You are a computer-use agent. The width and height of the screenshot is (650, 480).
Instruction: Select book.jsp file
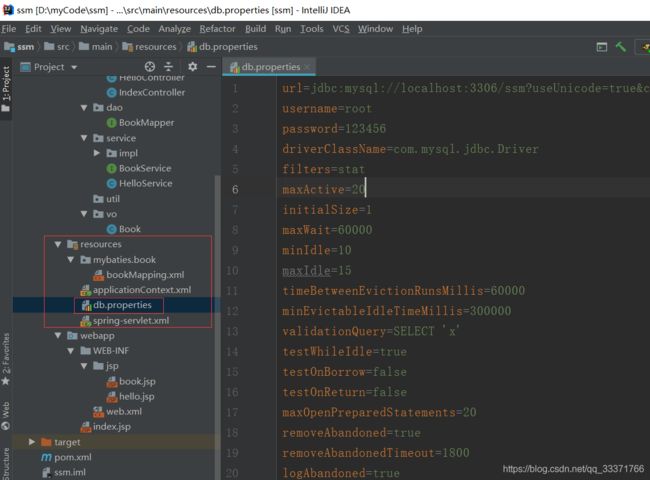tap(131, 381)
